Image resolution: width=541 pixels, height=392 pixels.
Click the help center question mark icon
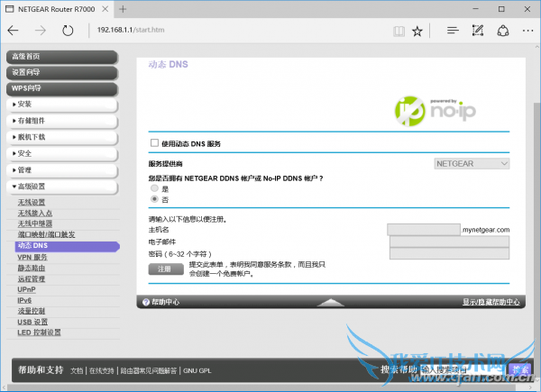[x=146, y=302]
